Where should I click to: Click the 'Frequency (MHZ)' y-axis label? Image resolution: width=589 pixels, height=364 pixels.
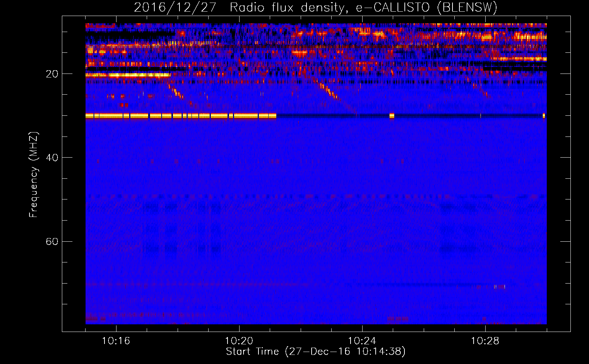pos(33,174)
